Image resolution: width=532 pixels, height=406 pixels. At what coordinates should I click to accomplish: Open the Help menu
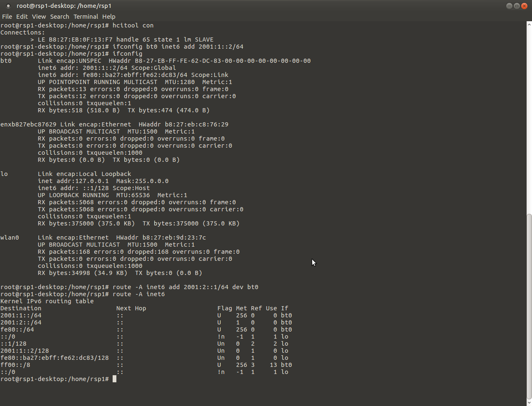click(108, 17)
